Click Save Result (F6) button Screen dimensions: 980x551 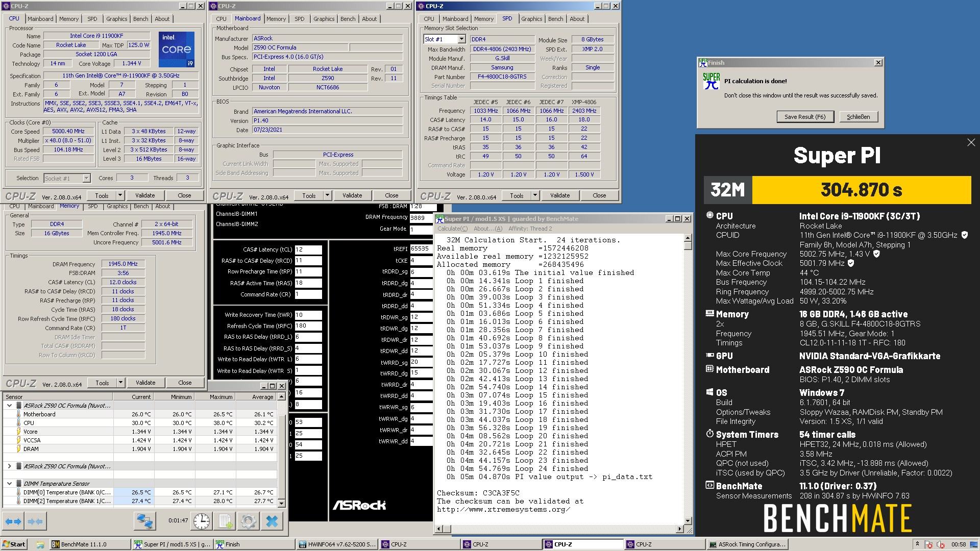pyautogui.click(x=805, y=117)
